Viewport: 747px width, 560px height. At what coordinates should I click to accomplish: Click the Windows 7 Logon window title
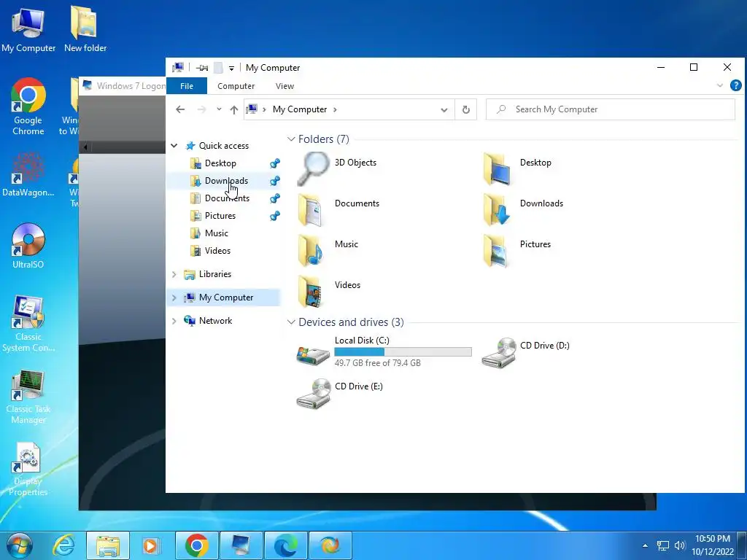pyautogui.click(x=131, y=86)
